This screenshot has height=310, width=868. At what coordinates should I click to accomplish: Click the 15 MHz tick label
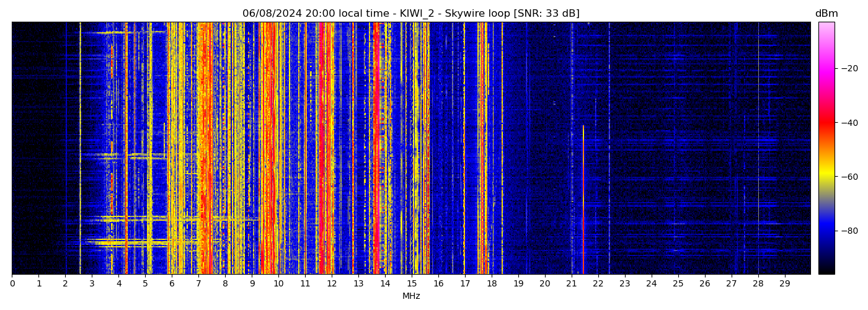pyautogui.click(x=412, y=283)
